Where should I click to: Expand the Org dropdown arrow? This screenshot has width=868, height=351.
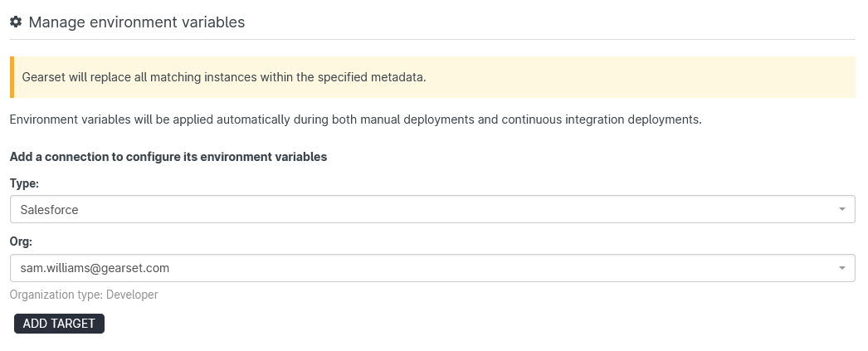(841, 268)
